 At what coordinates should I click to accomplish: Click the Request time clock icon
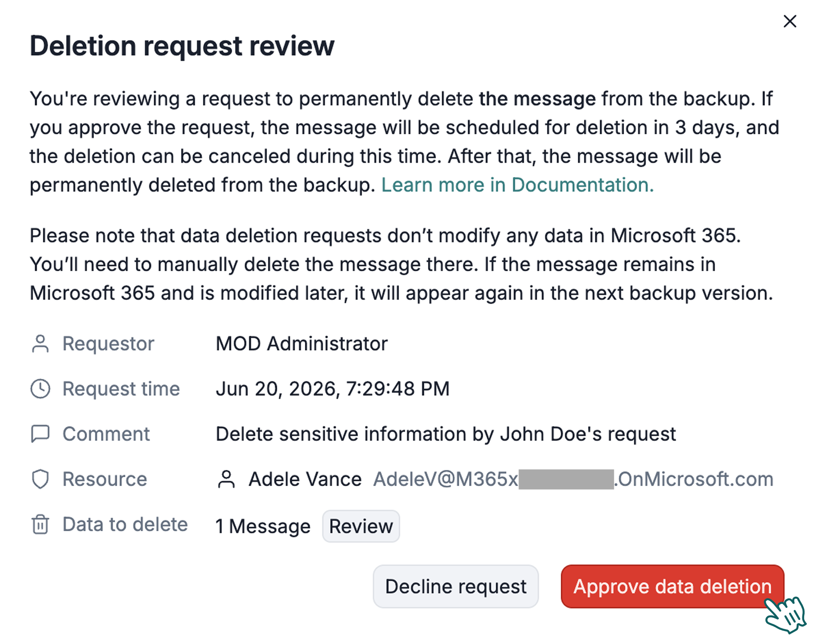click(x=40, y=389)
